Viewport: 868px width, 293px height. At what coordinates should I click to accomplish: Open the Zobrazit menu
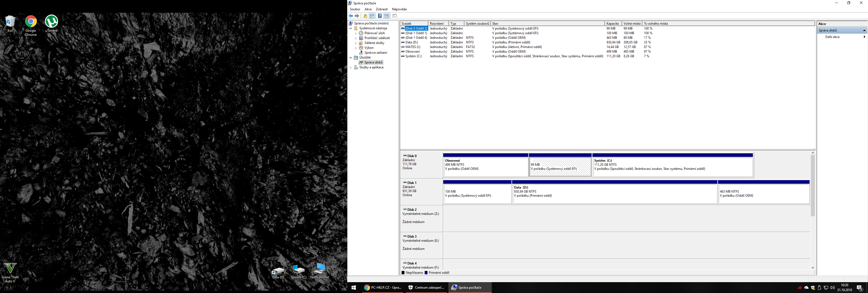click(381, 9)
